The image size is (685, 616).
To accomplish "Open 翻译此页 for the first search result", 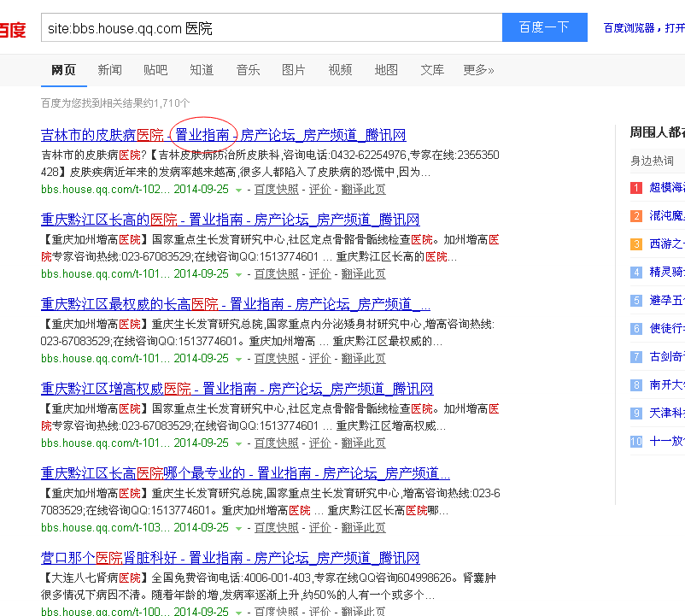I will [362, 189].
